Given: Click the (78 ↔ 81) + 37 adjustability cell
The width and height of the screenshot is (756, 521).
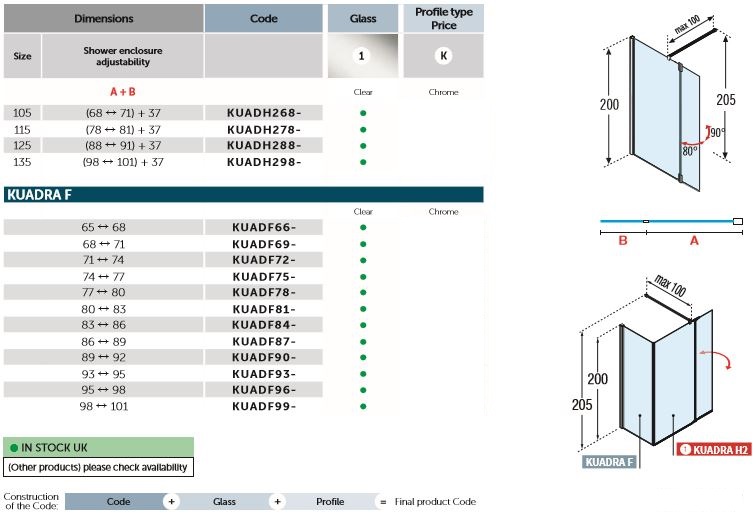Looking at the screenshot, I should (x=122, y=130).
